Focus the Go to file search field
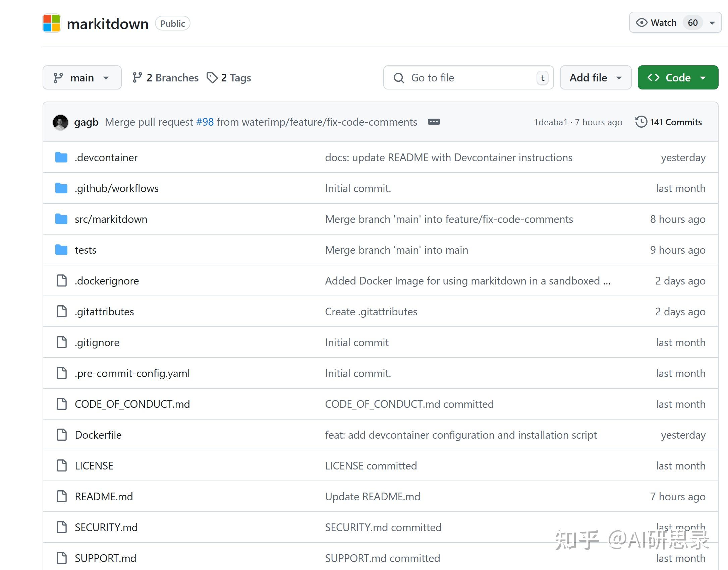728x570 pixels. [468, 78]
